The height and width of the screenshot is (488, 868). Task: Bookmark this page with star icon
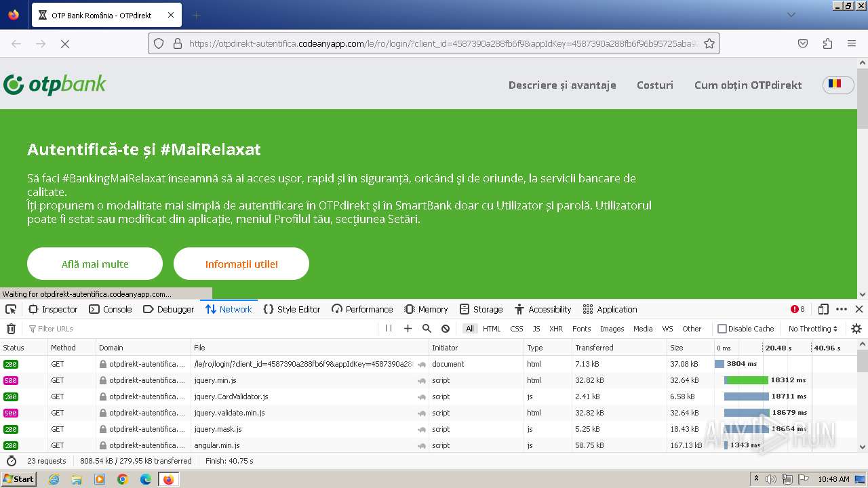(x=709, y=43)
